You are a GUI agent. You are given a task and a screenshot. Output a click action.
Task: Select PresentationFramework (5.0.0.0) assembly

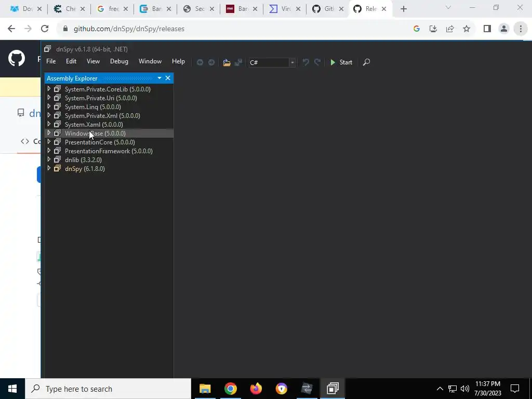(109, 151)
